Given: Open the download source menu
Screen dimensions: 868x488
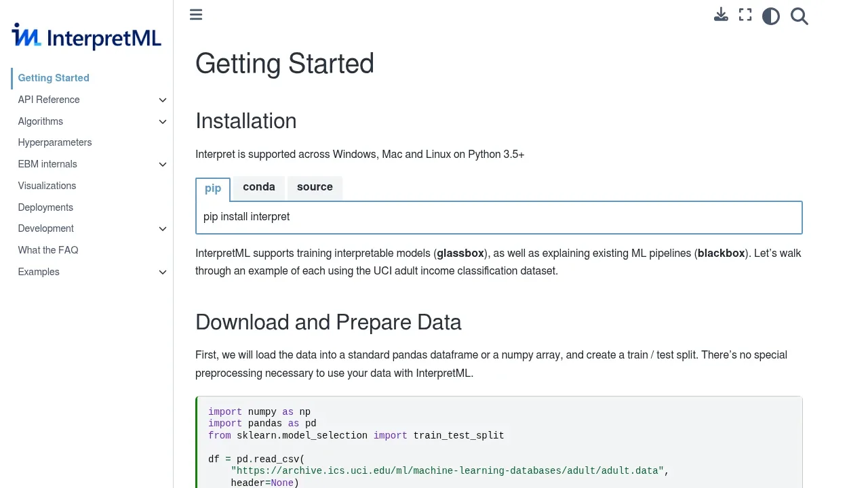Looking at the screenshot, I should (x=721, y=16).
